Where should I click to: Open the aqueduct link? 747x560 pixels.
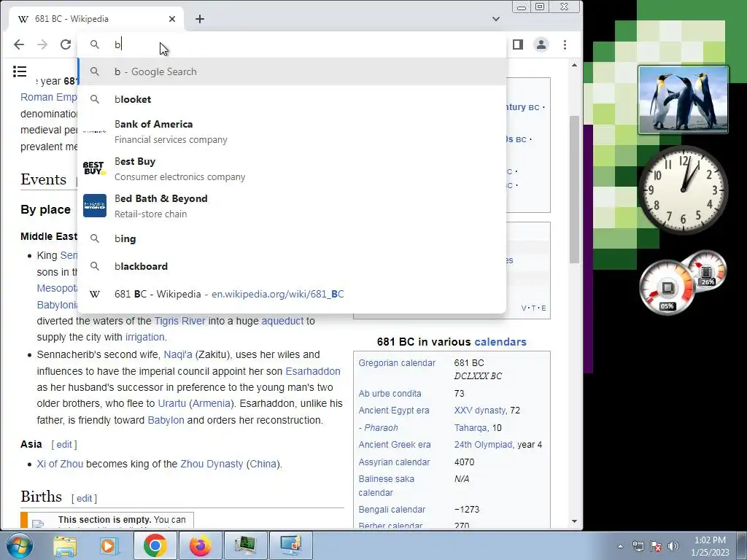pyautogui.click(x=282, y=321)
